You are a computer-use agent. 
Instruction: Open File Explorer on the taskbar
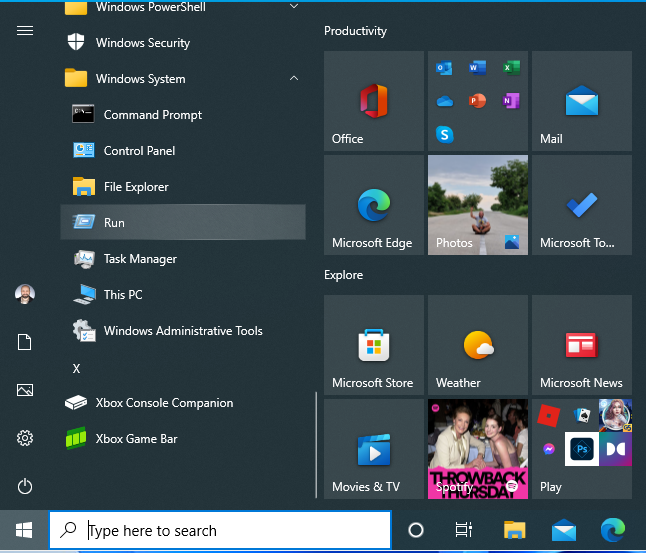coord(514,530)
